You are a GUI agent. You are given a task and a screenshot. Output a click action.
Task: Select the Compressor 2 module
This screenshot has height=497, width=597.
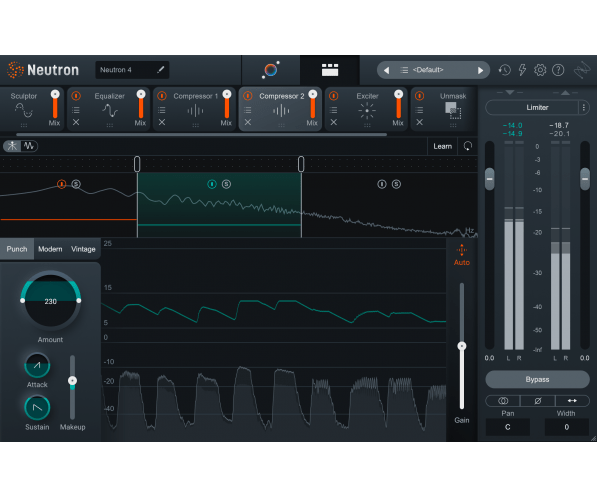point(281,109)
